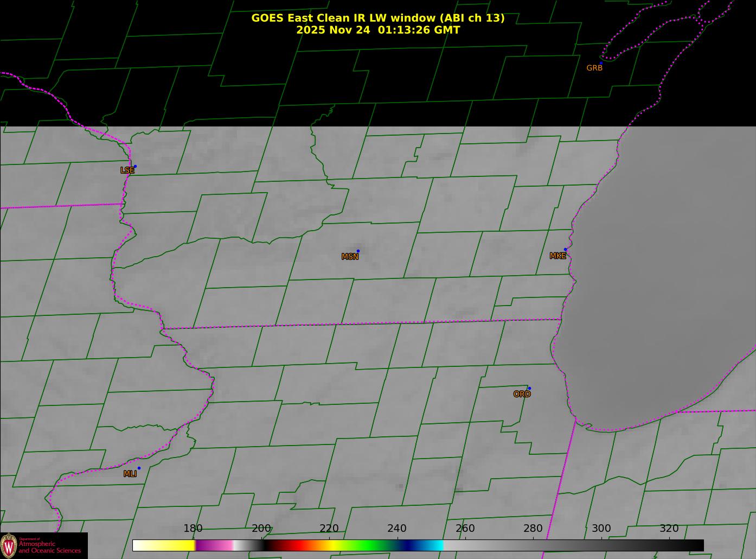Select the 2025 Nov 24 timestamp text
Viewport: 756px width, 559px height.
(377, 30)
